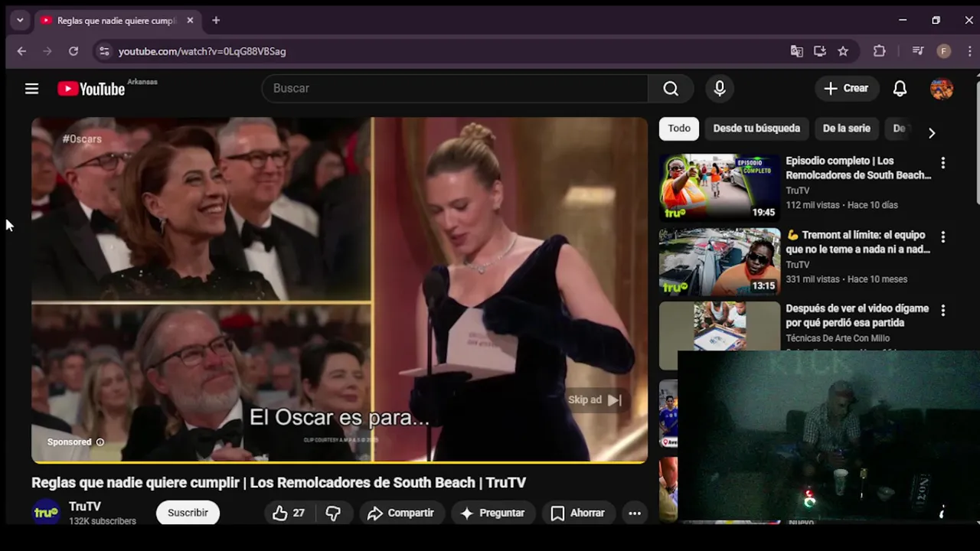The width and height of the screenshot is (980, 551).
Task: Start voice search with microphone icon
Action: [720, 89]
